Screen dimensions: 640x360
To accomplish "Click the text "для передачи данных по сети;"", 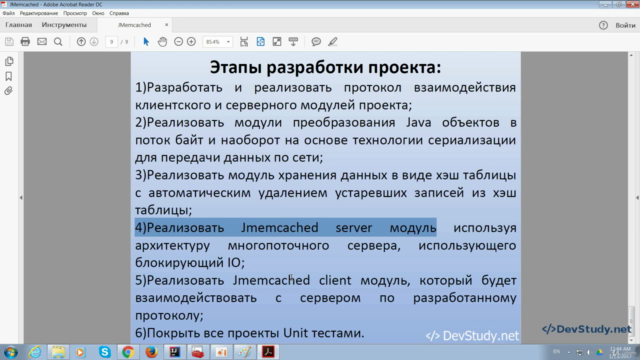I will click(x=229, y=158).
